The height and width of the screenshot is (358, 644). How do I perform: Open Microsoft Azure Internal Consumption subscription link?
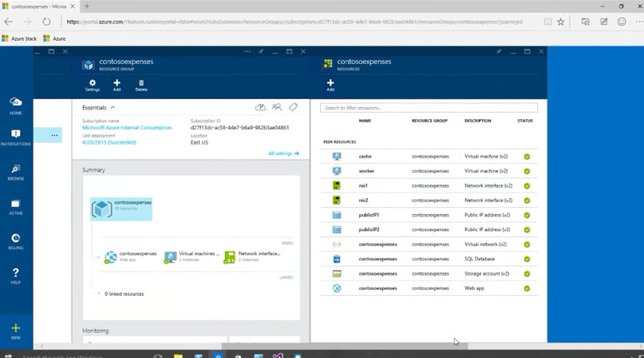(127, 128)
